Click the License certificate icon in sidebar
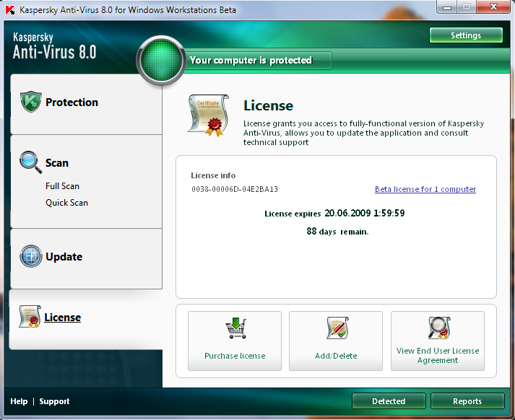Image resolution: width=515 pixels, height=420 pixels. pos(30,316)
